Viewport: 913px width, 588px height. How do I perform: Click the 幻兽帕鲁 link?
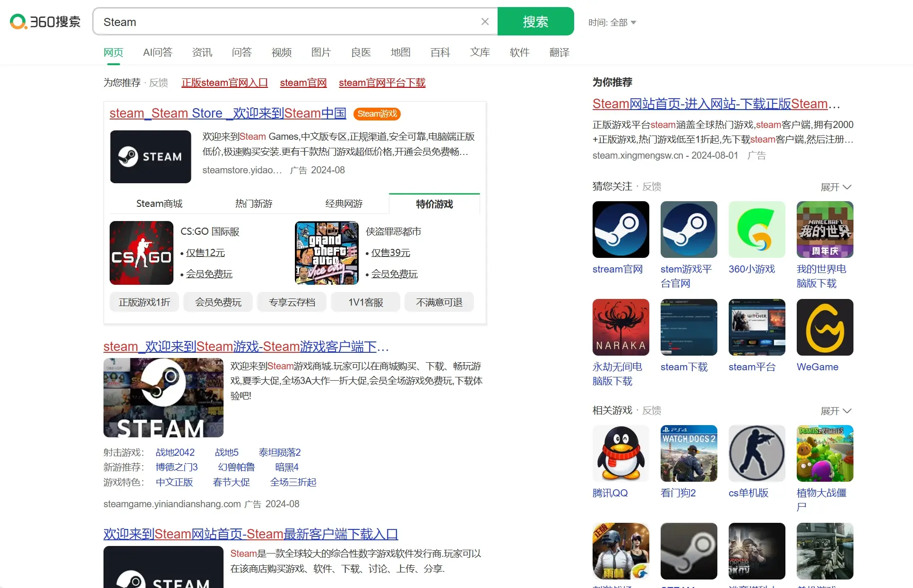(x=236, y=467)
